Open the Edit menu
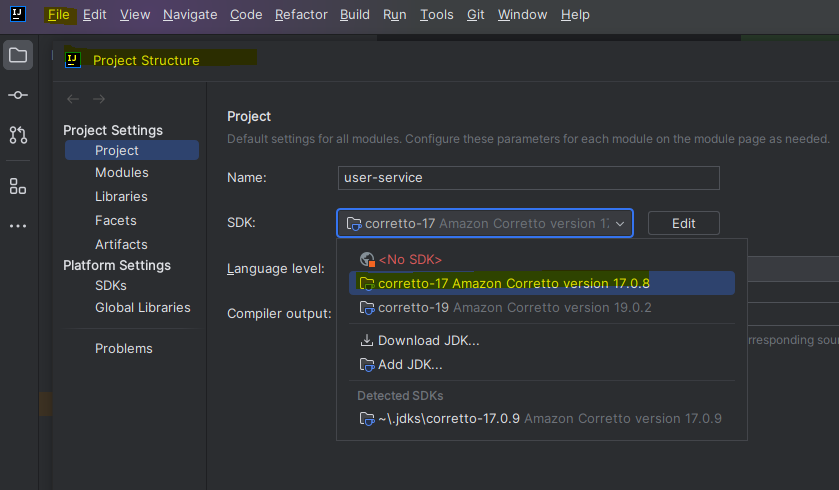 click(95, 14)
